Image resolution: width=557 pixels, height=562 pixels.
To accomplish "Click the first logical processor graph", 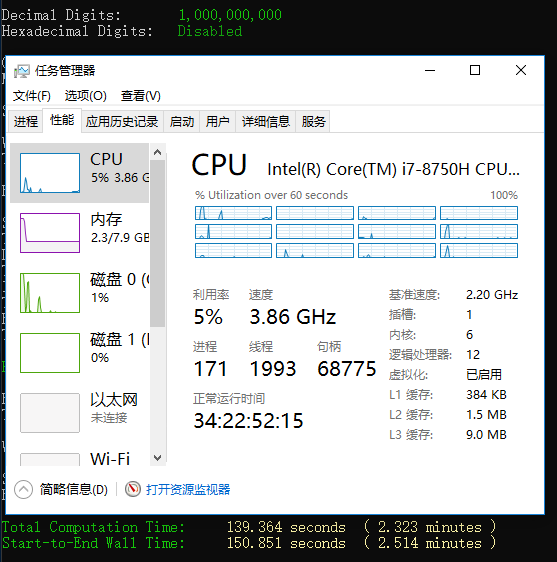I will pos(233,213).
